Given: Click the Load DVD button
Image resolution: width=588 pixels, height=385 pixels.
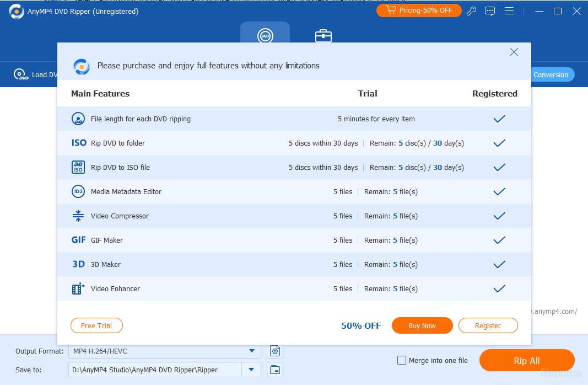Looking at the screenshot, I should (x=36, y=74).
